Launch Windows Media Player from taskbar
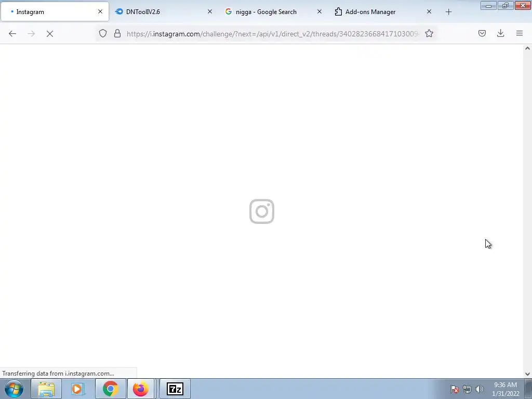This screenshot has height=399, width=532. point(77,389)
